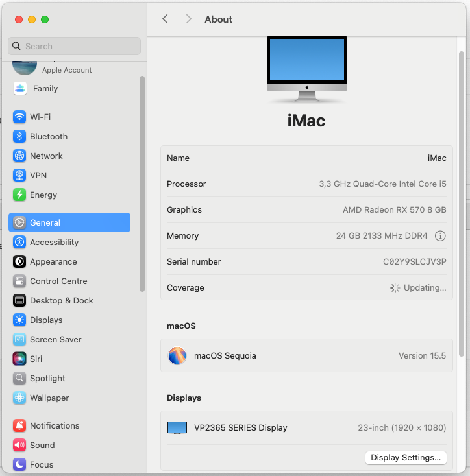Click "23-inch (1920 × 1080)" text
470x476 pixels.
point(402,428)
